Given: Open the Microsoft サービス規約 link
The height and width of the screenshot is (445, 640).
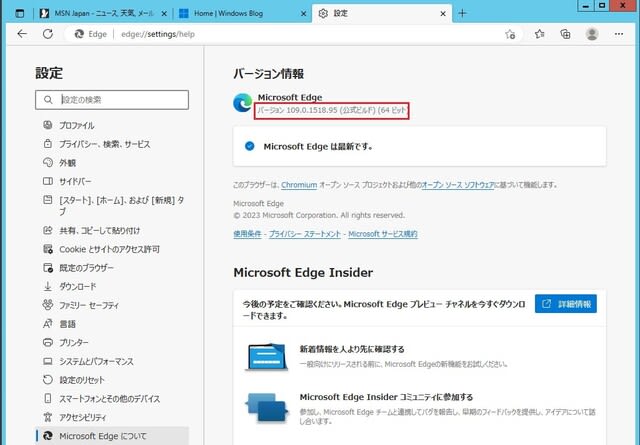Looking at the screenshot, I should click(383, 234).
